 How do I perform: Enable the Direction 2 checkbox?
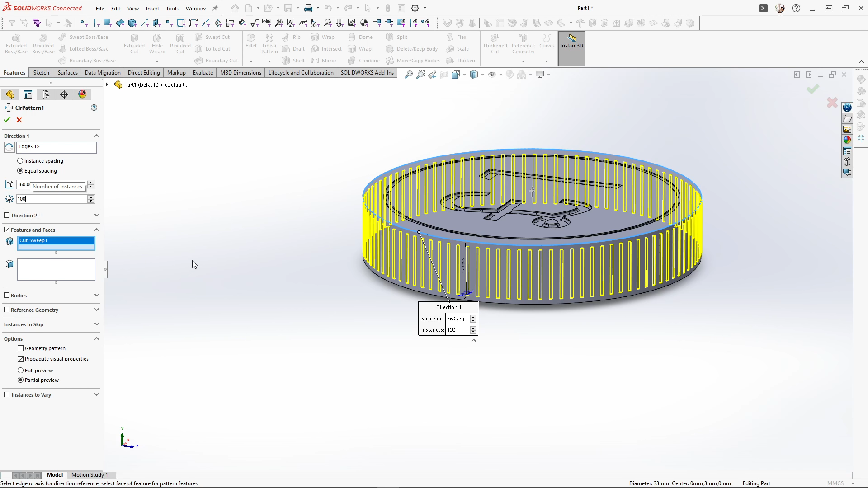pos(7,216)
